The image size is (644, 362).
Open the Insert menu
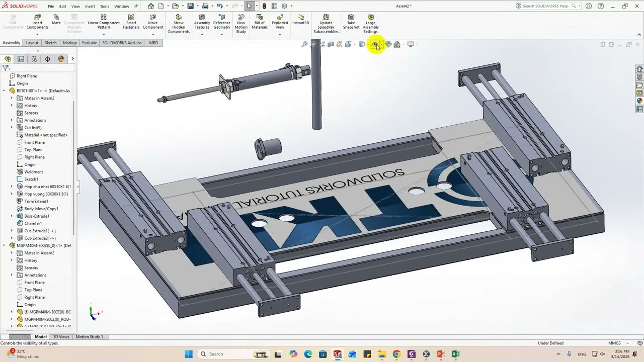[x=90, y=6]
